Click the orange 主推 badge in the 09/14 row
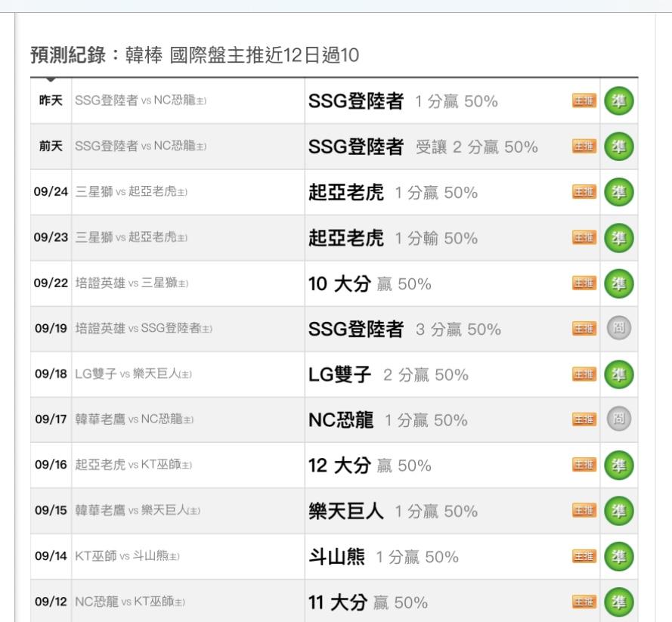 click(584, 556)
